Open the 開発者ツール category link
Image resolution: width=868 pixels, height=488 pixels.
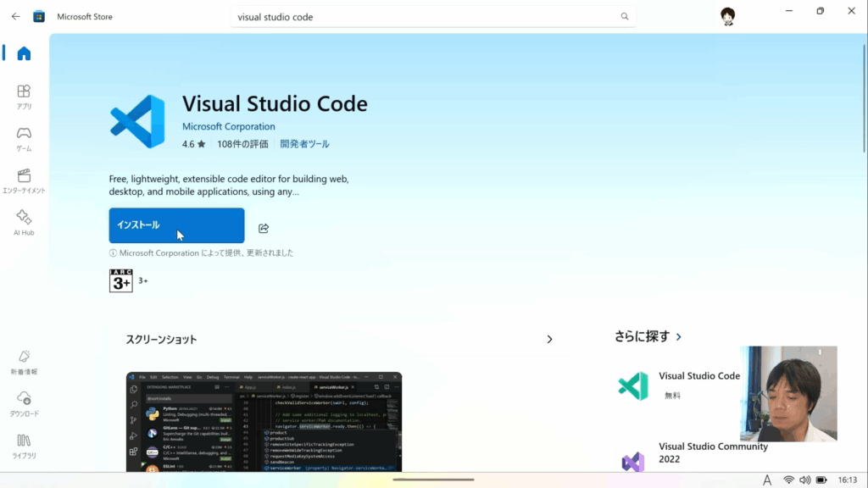tap(304, 144)
